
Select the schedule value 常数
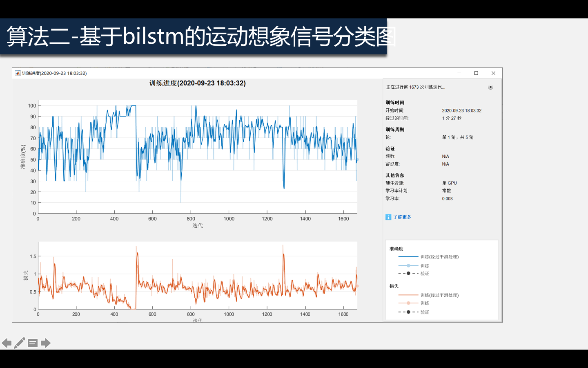pos(446,191)
